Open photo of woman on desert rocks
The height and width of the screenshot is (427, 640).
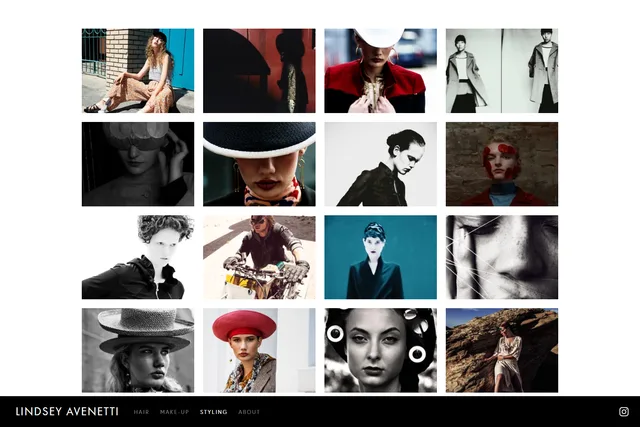pos(502,350)
